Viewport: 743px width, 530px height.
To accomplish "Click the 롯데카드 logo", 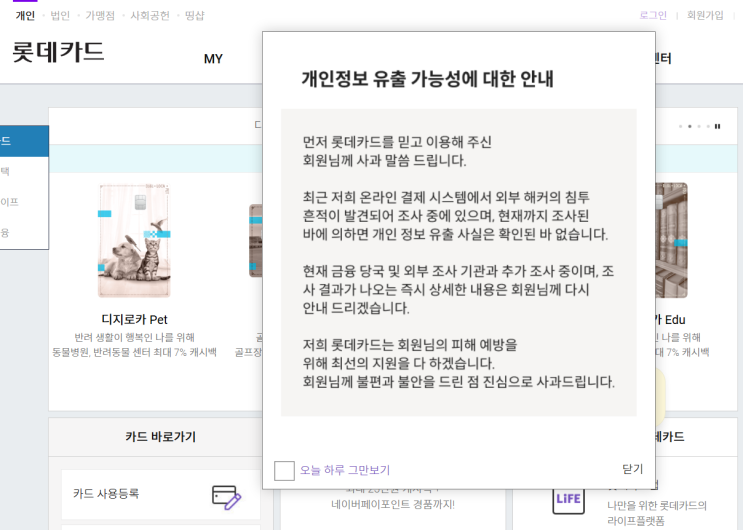I will (x=58, y=52).
